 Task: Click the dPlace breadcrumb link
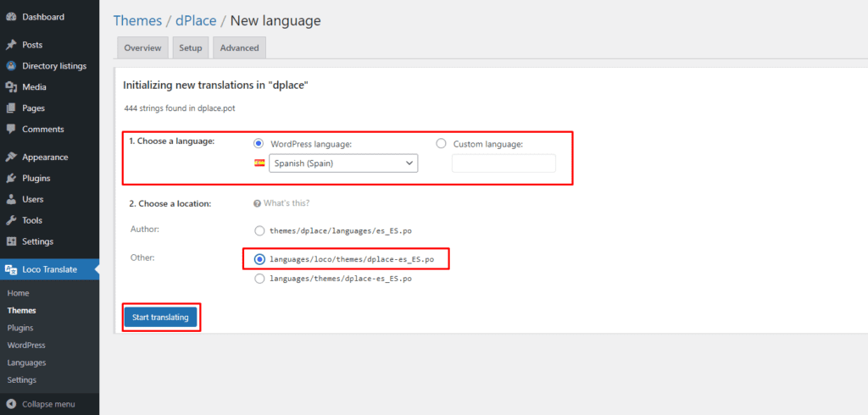click(196, 20)
